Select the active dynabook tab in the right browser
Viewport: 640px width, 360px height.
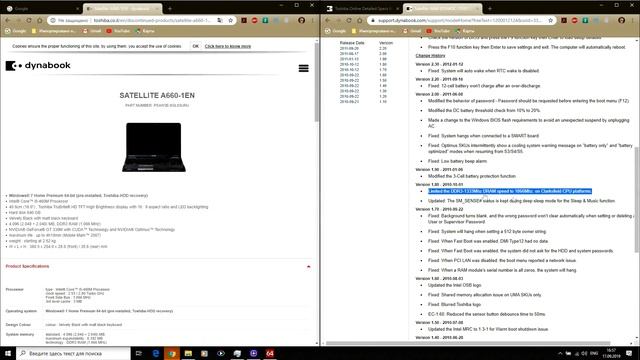click(x=442, y=8)
